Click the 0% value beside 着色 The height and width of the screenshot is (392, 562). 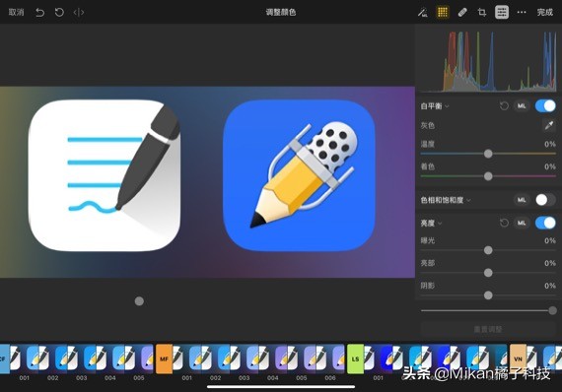(x=550, y=166)
